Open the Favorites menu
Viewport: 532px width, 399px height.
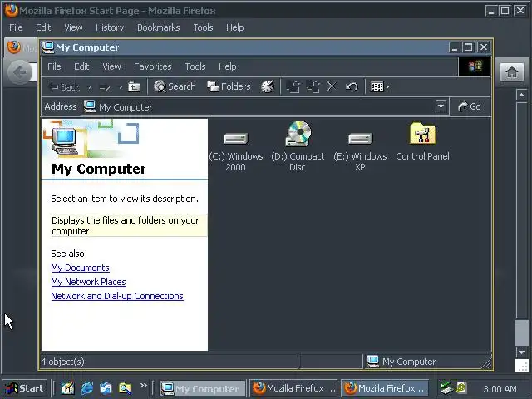click(153, 66)
